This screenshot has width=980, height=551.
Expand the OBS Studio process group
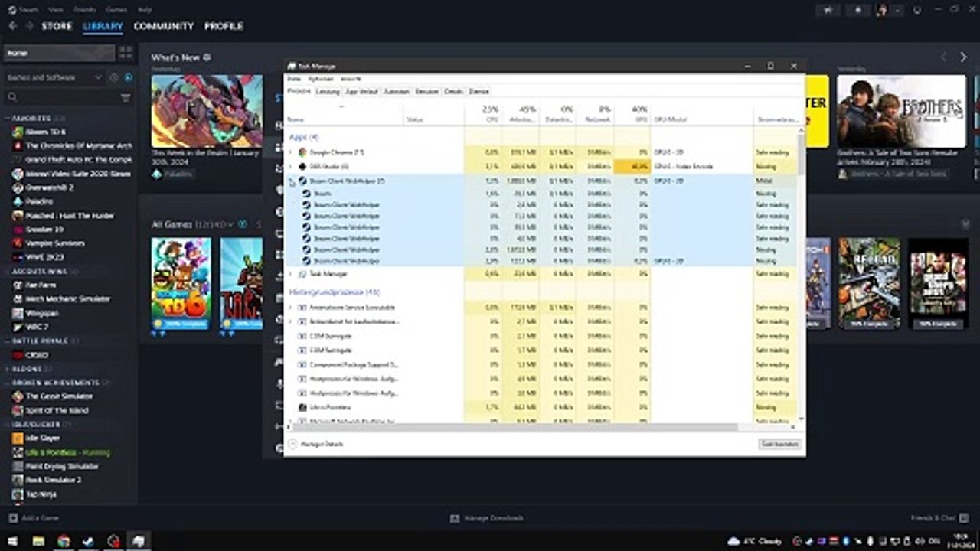tap(290, 166)
